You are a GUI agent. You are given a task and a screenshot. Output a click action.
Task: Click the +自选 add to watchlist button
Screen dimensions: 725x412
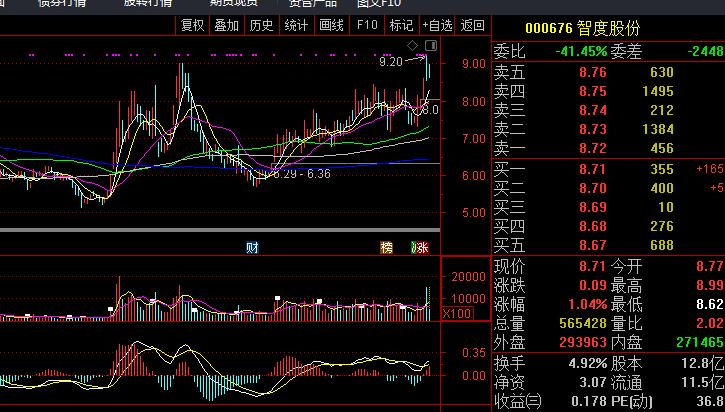click(x=437, y=25)
